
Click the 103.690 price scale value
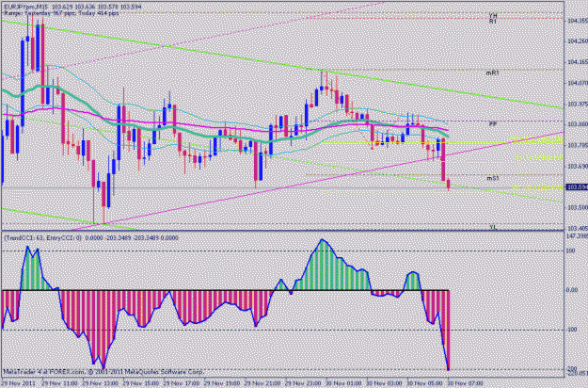point(578,166)
